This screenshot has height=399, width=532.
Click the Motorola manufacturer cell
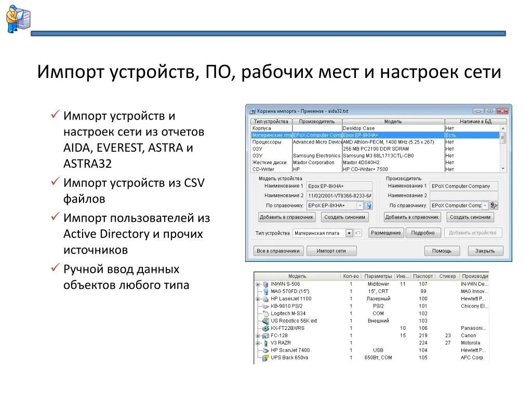[x=470, y=343]
